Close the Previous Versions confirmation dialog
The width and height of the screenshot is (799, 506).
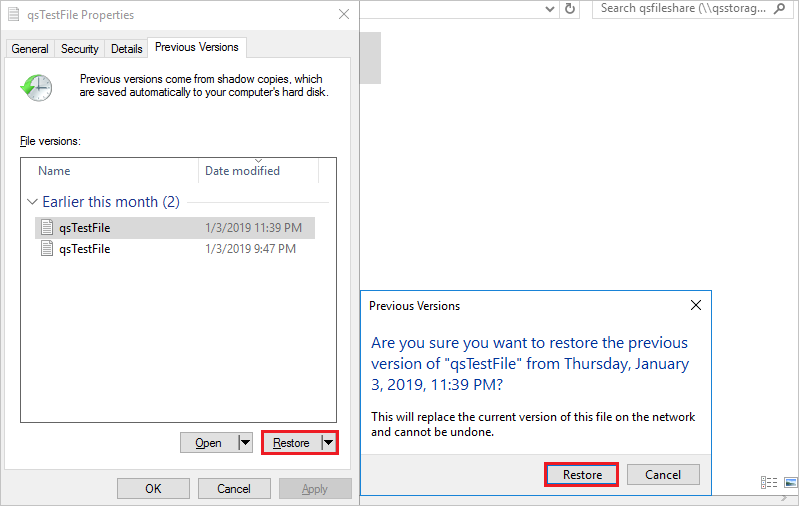coord(696,305)
